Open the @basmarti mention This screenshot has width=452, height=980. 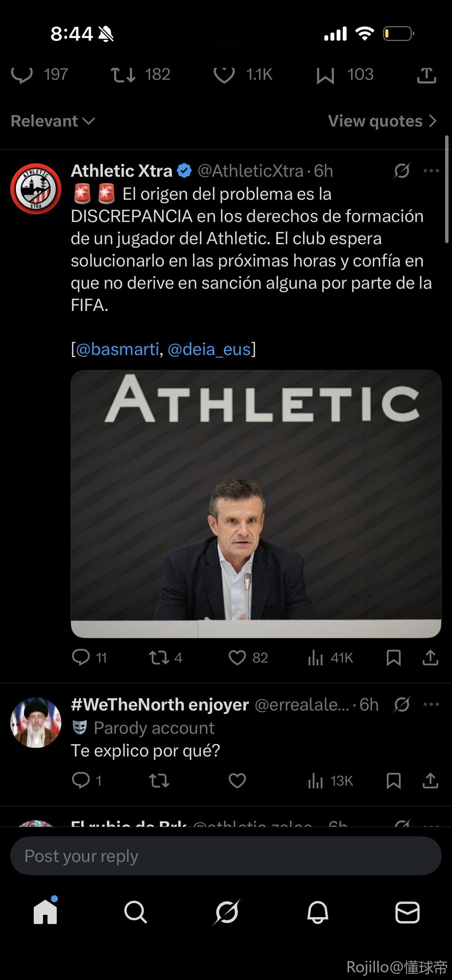117,349
